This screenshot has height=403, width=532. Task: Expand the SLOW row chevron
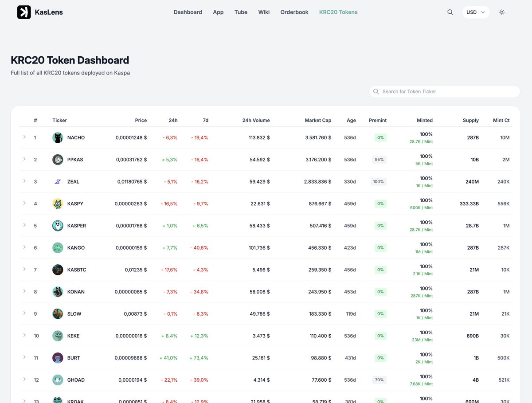click(x=24, y=313)
